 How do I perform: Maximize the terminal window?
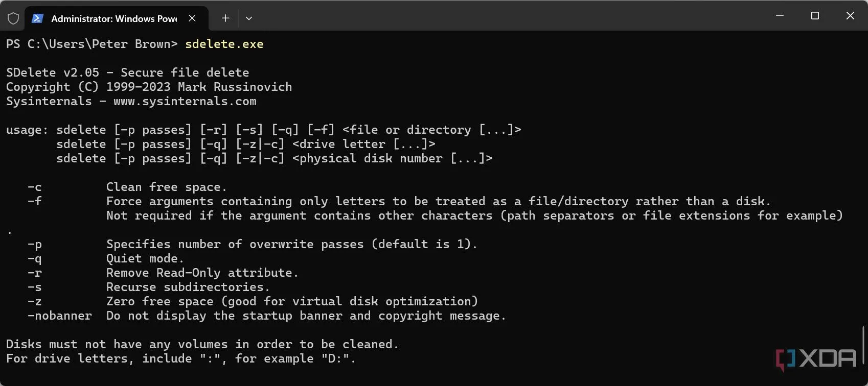pyautogui.click(x=815, y=16)
